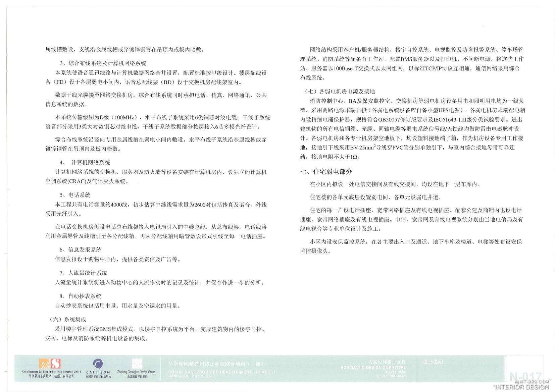Screen dimensions: 555x392
Task: Click the line '结，接地电阻不大于1Ω'
Action: click(x=331, y=157)
